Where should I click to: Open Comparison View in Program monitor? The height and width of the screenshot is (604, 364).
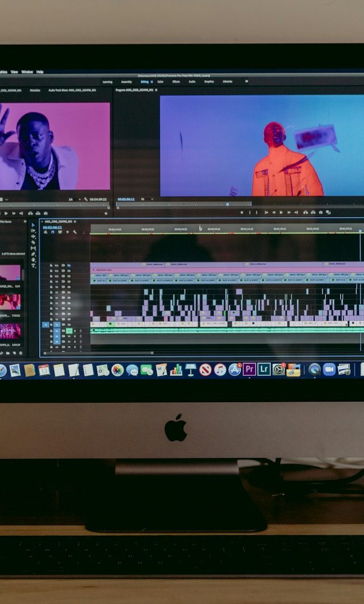(328, 213)
